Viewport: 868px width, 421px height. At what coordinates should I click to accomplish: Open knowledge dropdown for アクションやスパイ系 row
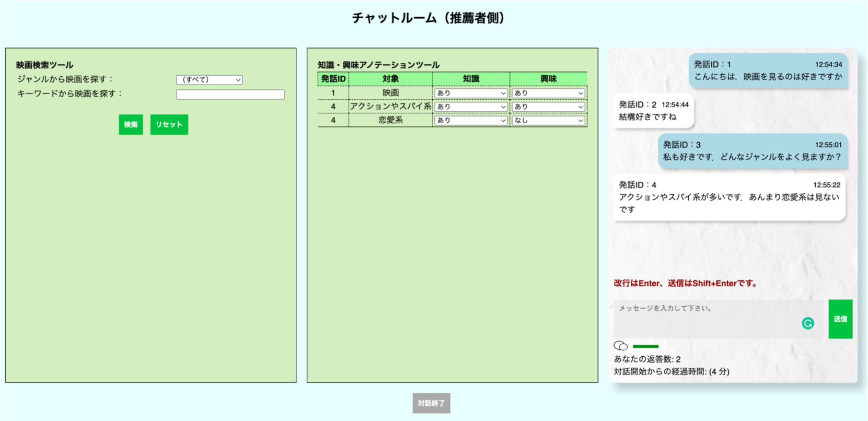(471, 107)
